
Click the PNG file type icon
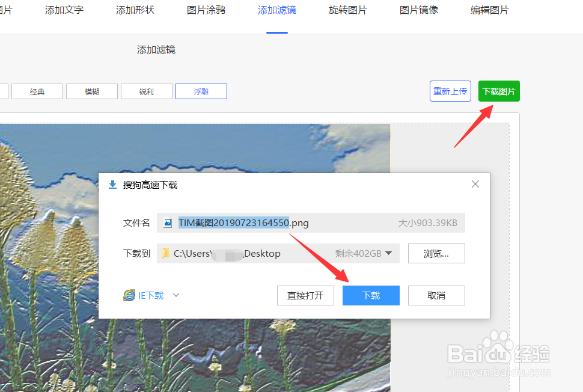[168, 223]
